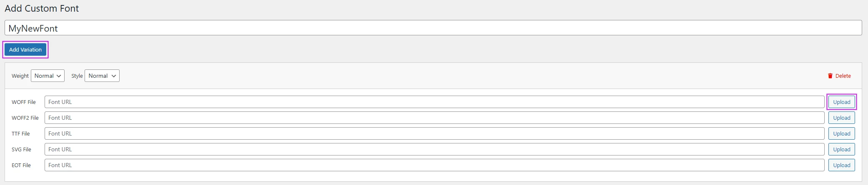Click the EOT File label
Screen dimensions: 868x185
click(x=21, y=165)
